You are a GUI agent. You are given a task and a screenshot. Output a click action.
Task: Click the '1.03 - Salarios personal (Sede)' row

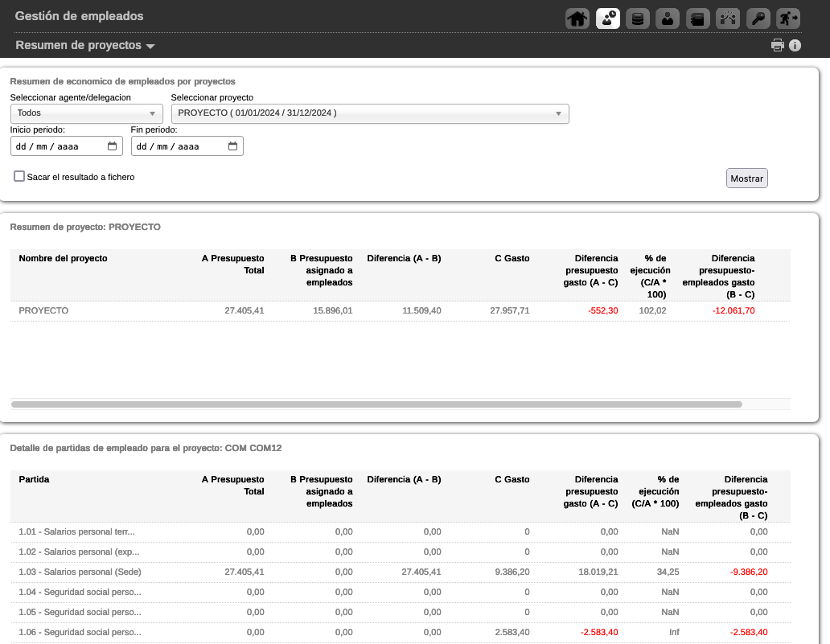[79, 572]
